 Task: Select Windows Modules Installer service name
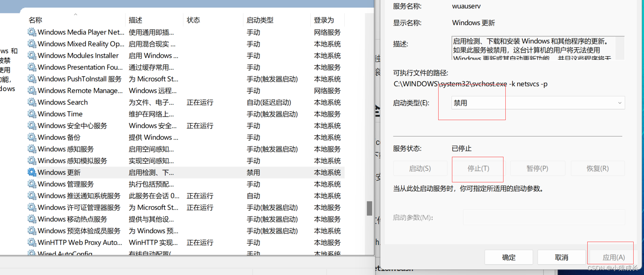tap(78, 56)
